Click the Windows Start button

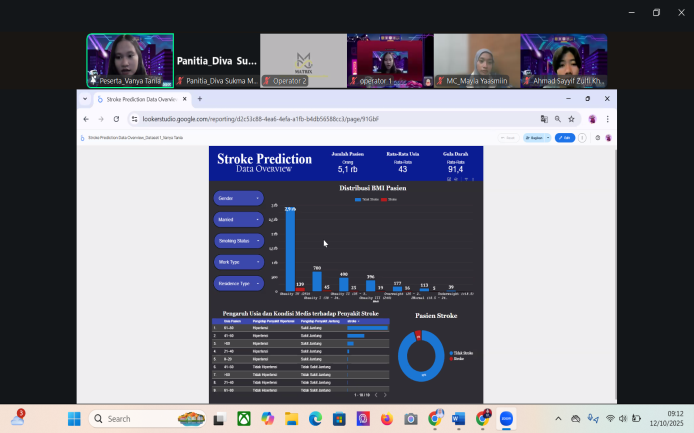74,419
